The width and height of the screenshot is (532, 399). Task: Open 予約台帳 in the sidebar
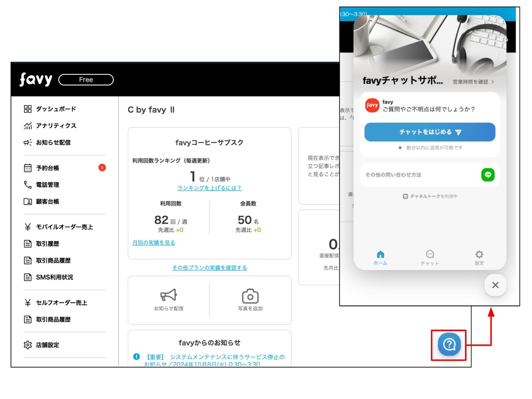point(48,168)
